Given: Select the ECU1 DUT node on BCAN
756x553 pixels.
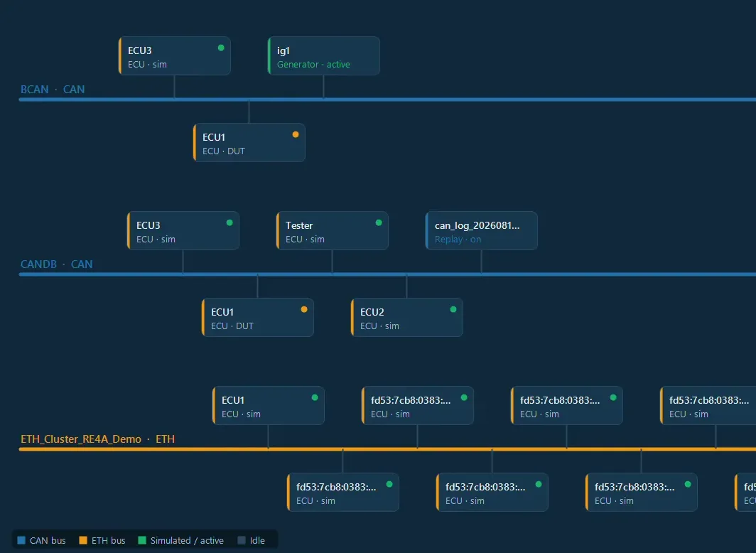Looking at the screenshot, I should tap(249, 143).
